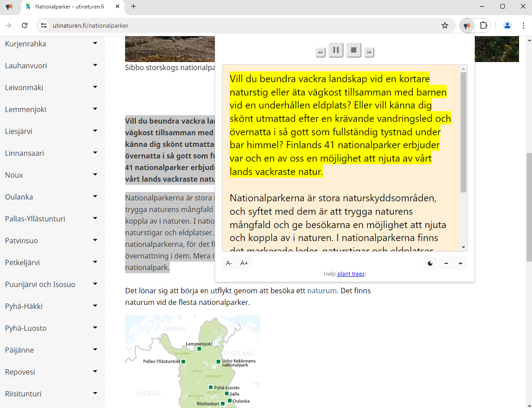
Task: Expand the Kurjenrahka menu arrow
Action: tap(95, 43)
